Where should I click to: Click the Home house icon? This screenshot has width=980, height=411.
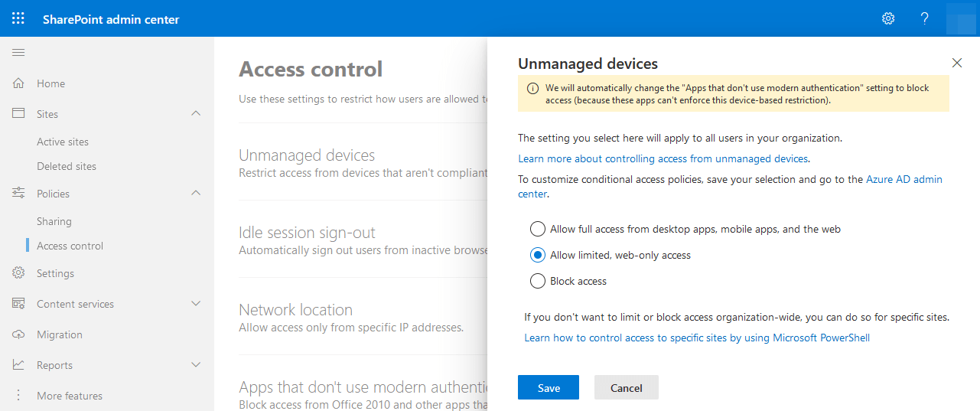18,83
